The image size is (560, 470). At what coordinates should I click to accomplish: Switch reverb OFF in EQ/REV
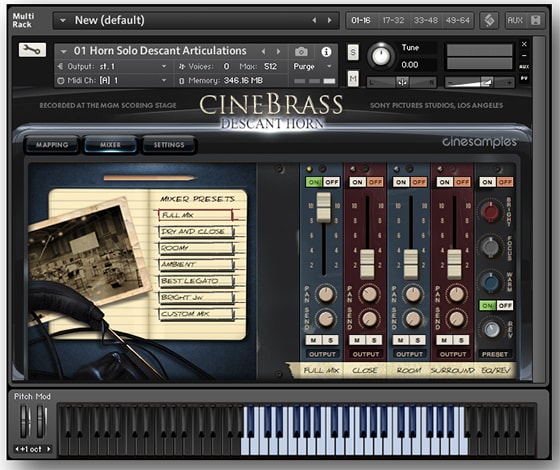point(505,305)
